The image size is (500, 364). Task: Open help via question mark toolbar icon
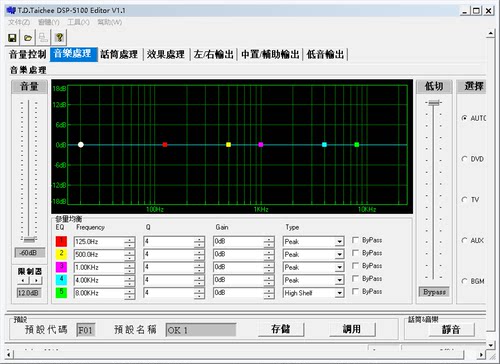pyautogui.click(x=59, y=38)
